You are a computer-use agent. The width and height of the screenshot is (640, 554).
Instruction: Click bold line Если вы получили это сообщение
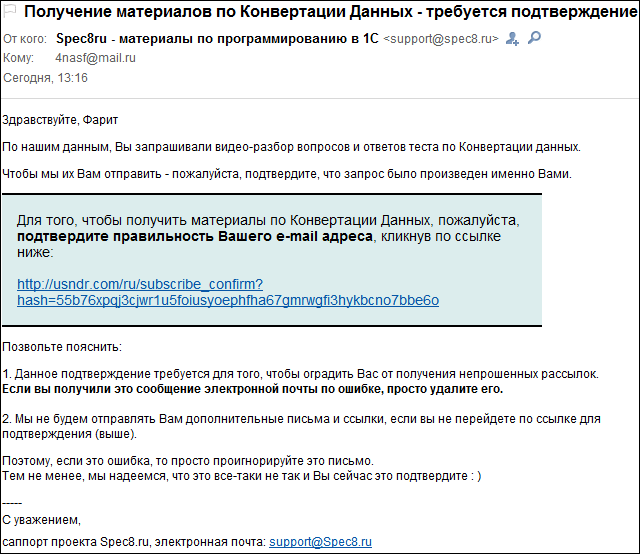[x=253, y=389]
